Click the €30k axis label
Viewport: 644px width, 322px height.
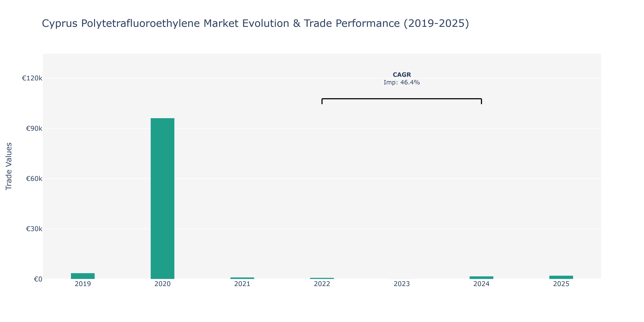coord(34,229)
